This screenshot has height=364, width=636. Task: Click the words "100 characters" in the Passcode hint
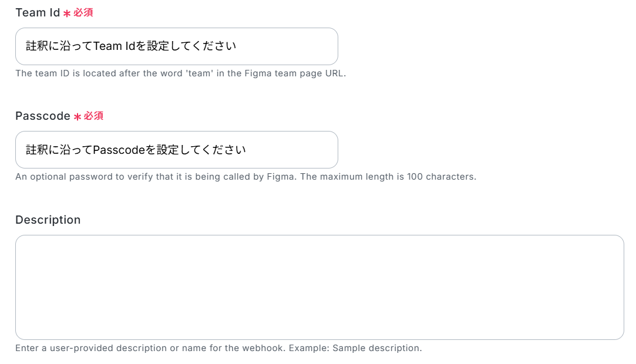click(x=442, y=177)
